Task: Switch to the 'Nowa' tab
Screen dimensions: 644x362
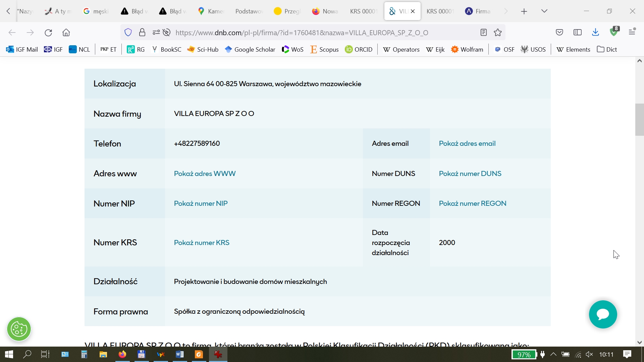Action: click(326, 11)
